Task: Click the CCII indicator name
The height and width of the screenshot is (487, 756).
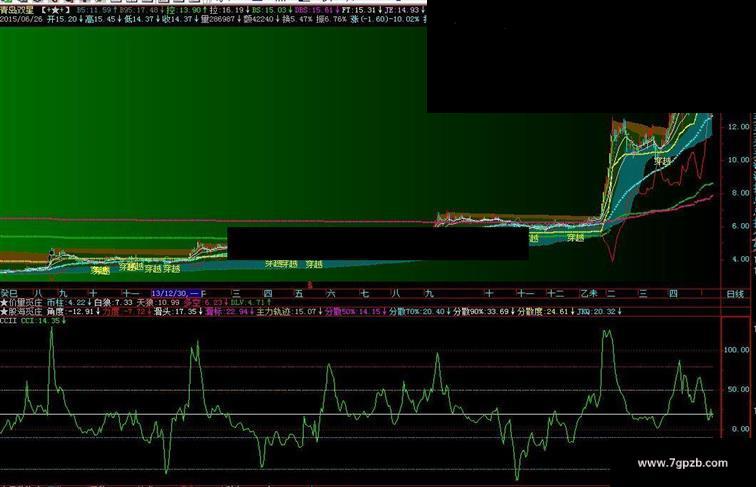Action: pyautogui.click(x=8, y=321)
